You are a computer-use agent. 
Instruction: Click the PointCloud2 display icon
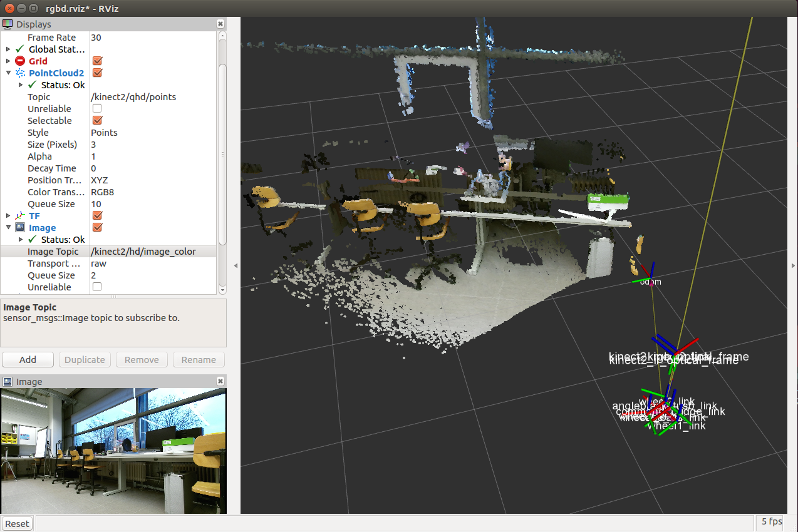point(20,73)
